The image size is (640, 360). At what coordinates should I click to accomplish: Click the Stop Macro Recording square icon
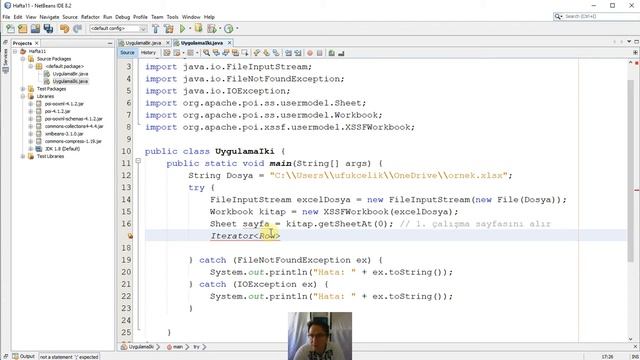320,53
